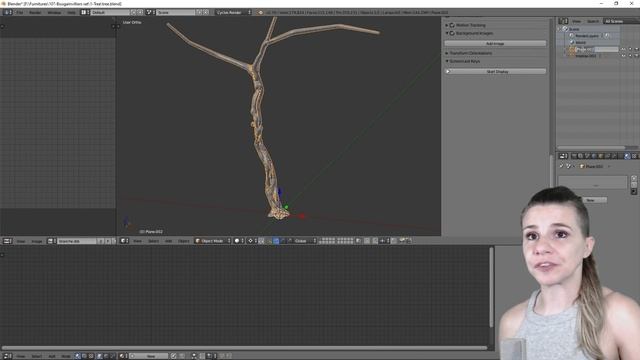Click the Blender logo icon in the info header
640x360 pixels.
tap(260, 13)
